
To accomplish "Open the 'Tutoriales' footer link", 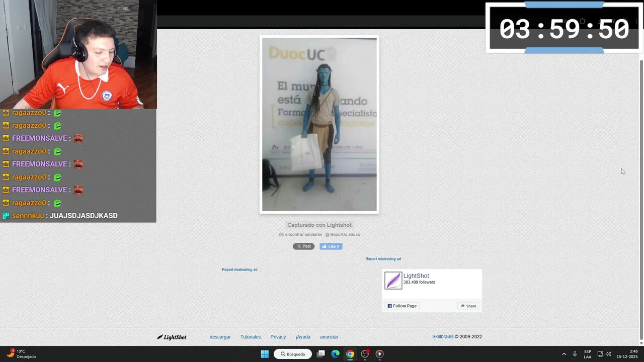I will pyautogui.click(x=251, y=337).
